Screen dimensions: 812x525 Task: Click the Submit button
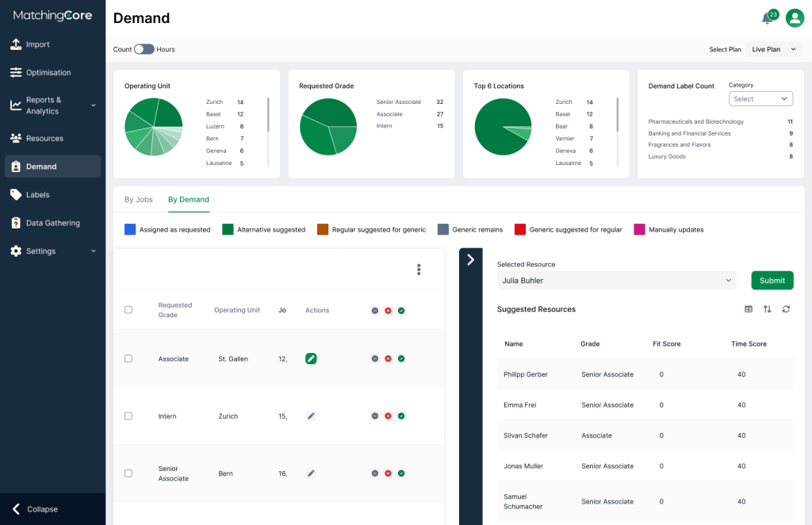(x=772, y=281)
